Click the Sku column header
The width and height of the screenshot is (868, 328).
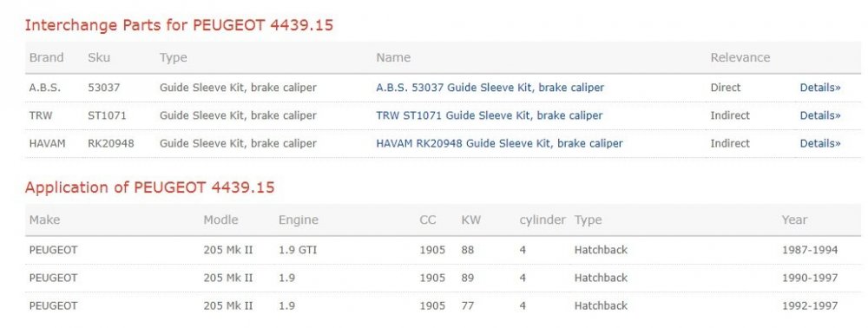pyautogui.click(x=99, y=57)
